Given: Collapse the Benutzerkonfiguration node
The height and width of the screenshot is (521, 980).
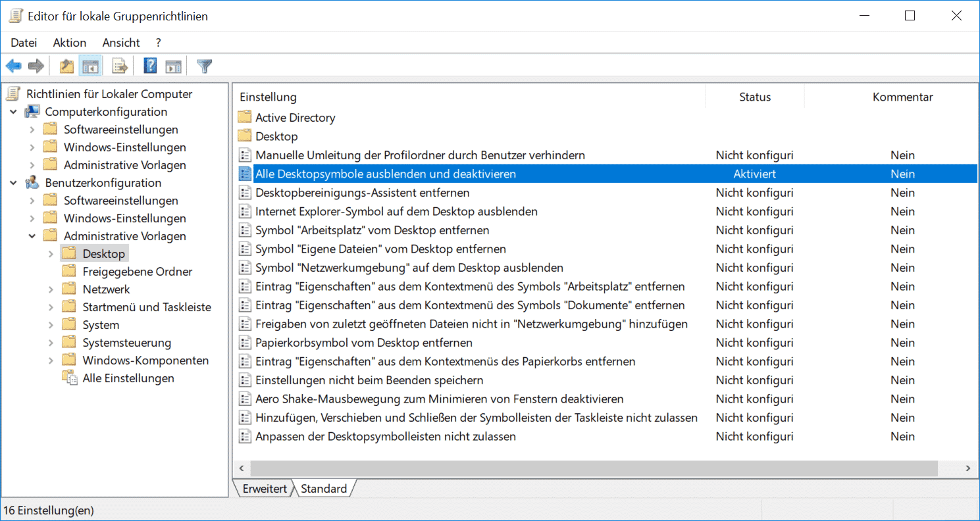Looking at the screenshot, I should point(14,183).
